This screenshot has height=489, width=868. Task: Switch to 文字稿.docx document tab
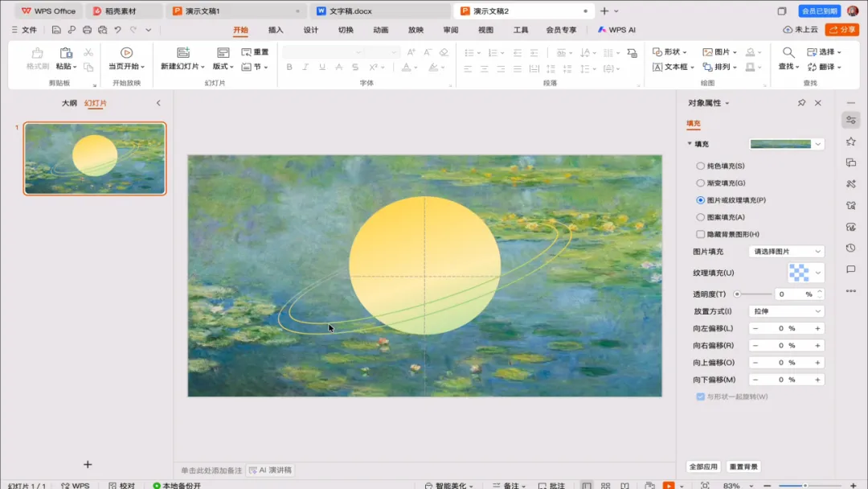pos(379,11)
